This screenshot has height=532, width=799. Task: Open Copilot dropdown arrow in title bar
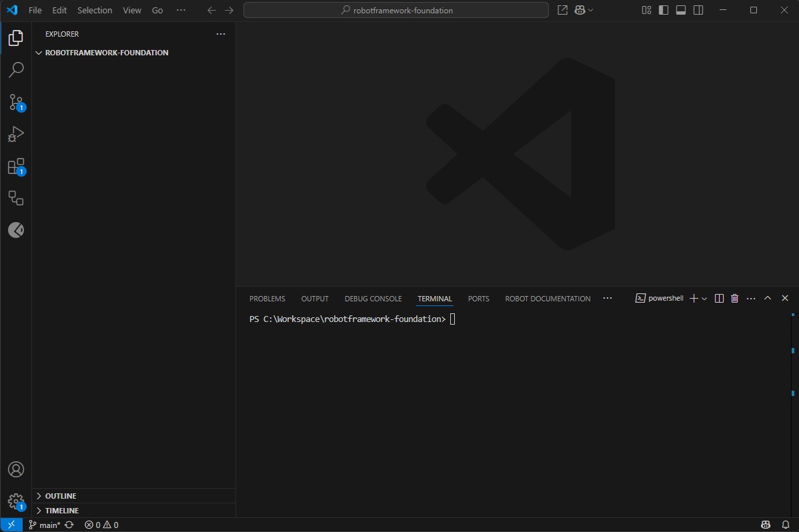tap(591, 10)
